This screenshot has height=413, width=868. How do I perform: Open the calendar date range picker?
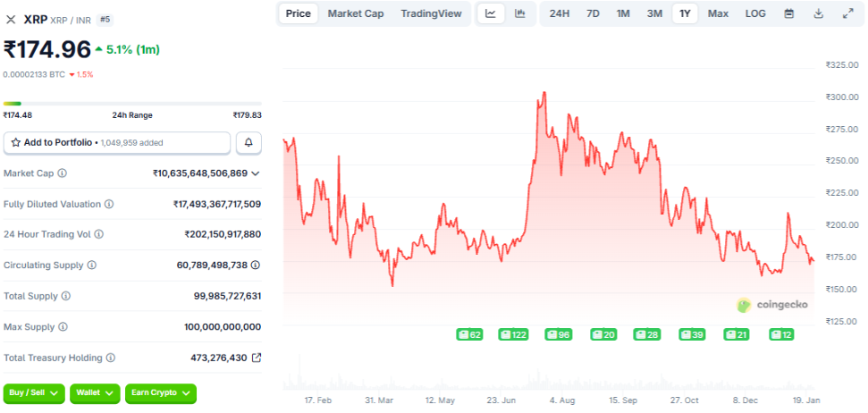point(788,13)
